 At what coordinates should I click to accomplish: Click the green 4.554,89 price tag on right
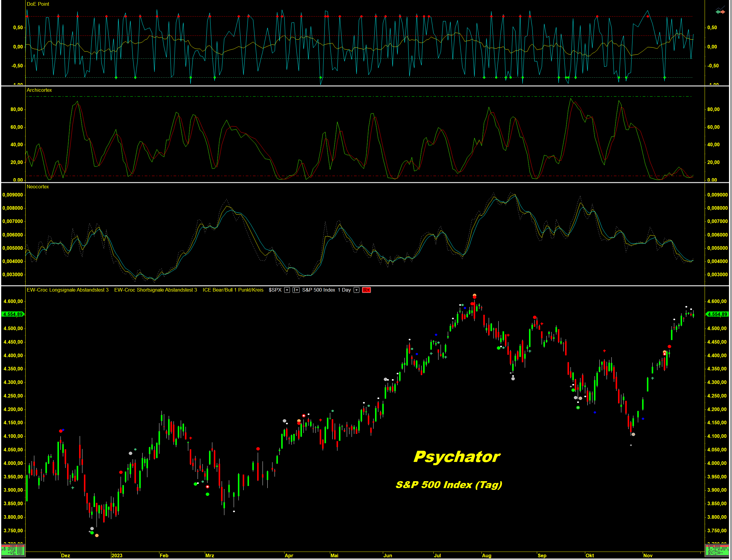pyautogui.click(x=717, y=314)
